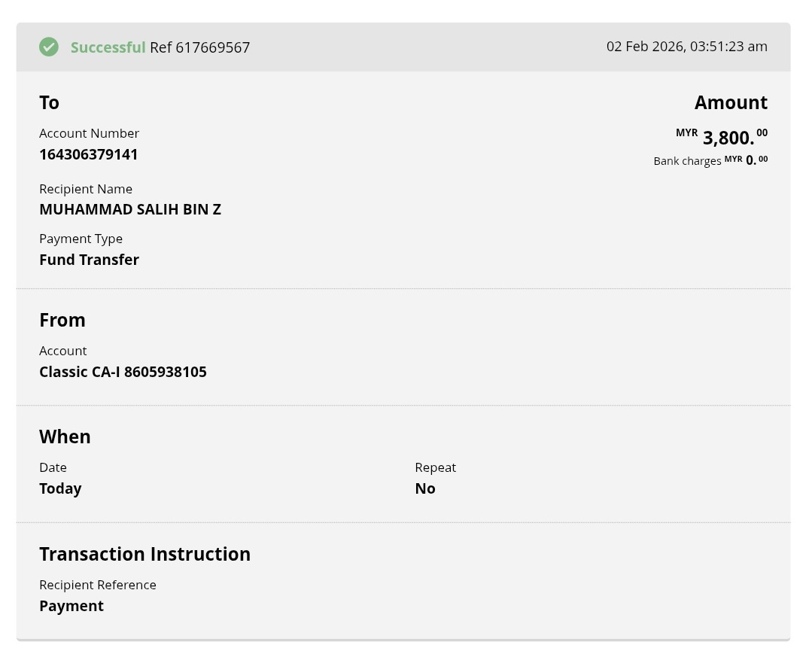Click the transaction timestamp 02 Feb 2026
The width and height of the screenshot is (812, 651).
click(686, 47)
